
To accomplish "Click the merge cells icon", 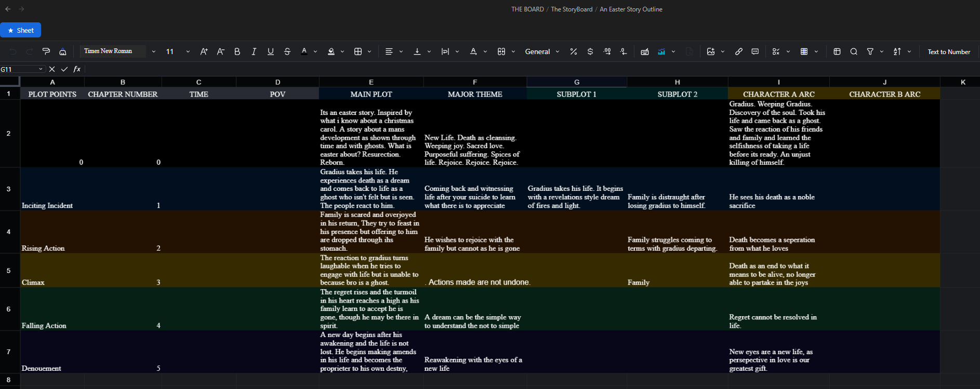I will pyautogui.click(x=501, y=51).
